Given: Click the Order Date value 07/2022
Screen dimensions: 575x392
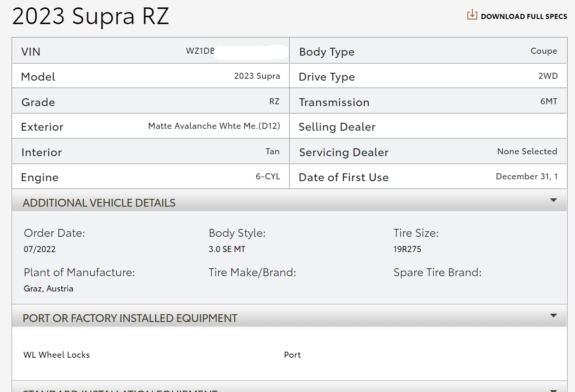Looking at the screenshot, I should tap(40, 249).
